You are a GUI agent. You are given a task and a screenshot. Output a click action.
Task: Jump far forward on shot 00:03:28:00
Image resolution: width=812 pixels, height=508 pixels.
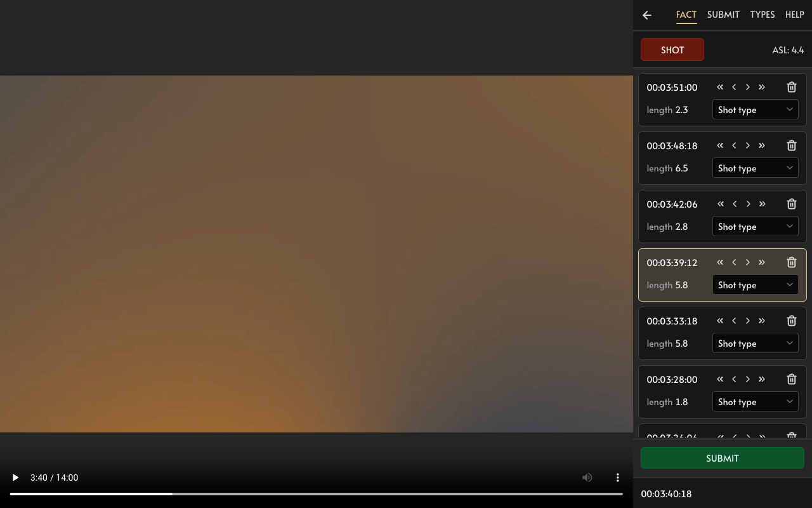762,379
